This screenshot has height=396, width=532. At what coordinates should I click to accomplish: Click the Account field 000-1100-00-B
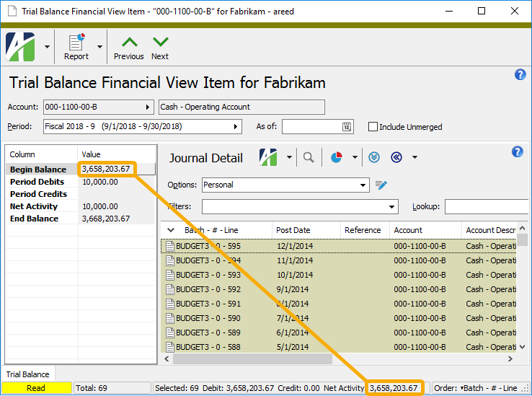[98, 107]
